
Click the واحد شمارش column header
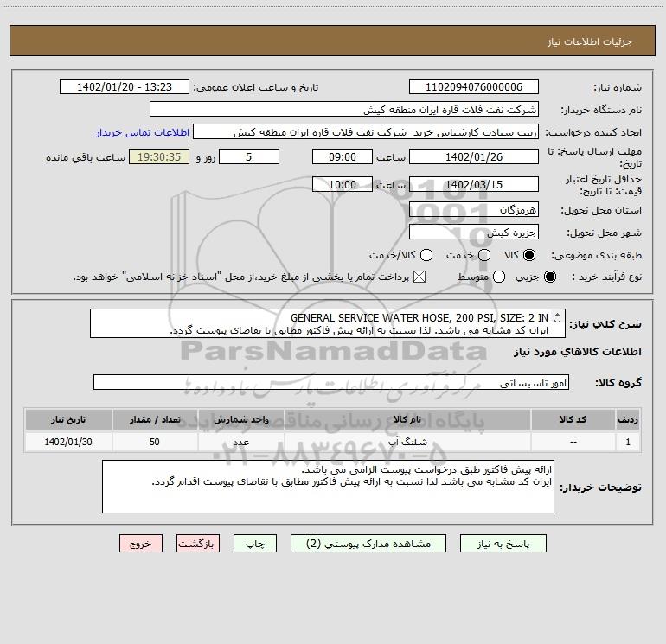240,420
